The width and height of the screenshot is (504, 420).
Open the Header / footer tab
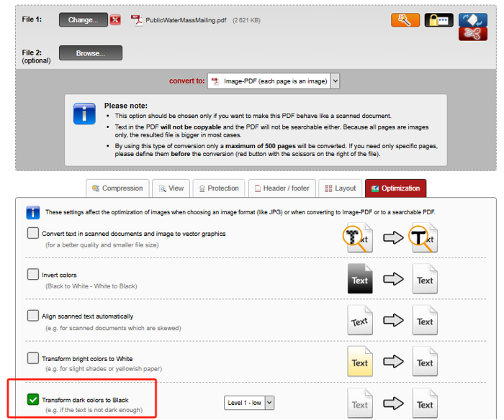[282, 188]
